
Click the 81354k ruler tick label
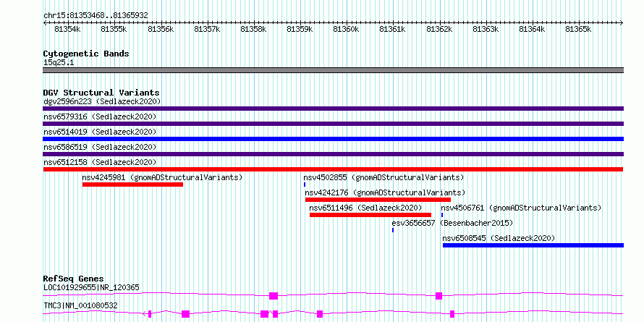click(67, 29)
